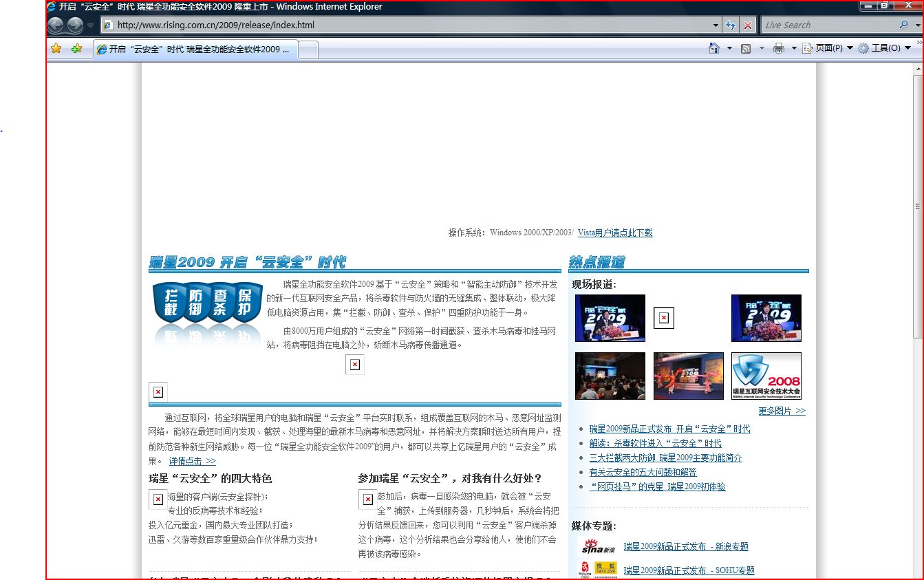
Task: Expand the Print button dropdown arrow
Action: tap(793, 48)
